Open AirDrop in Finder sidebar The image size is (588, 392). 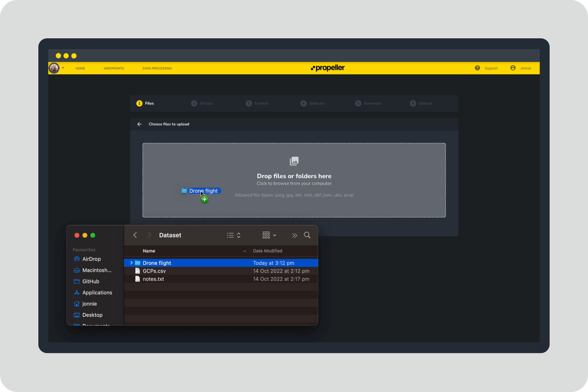click(x=91, y=259)
